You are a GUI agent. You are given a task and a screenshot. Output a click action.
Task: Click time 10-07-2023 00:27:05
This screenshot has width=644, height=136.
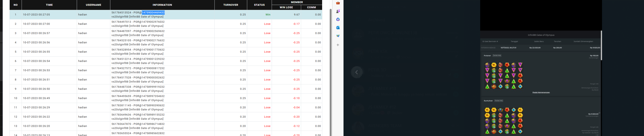tap(36, 14)
